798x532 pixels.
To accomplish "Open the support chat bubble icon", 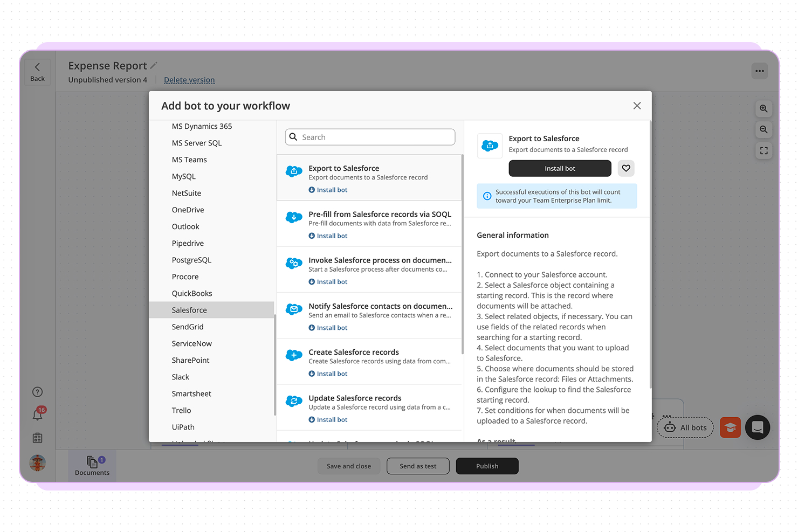I will pos(757,427).
